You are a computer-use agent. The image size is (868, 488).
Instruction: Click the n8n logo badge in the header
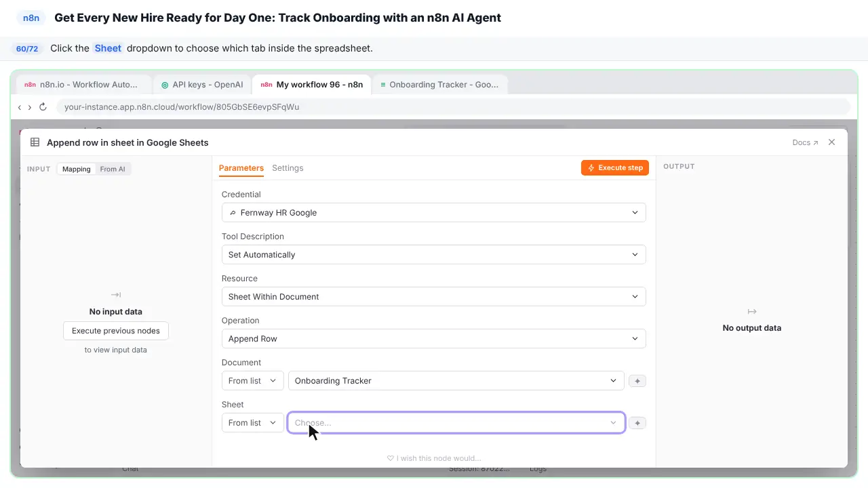(x=31, y=18)
